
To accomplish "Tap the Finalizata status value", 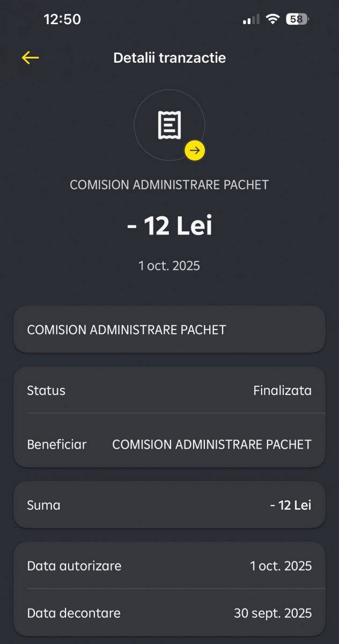I will click(x=282, y=390).
